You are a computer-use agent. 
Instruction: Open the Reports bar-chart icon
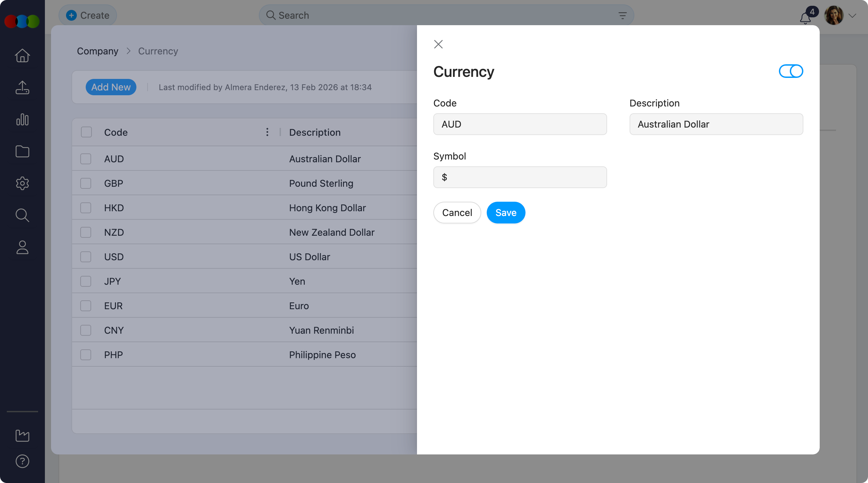pos(22,119)
